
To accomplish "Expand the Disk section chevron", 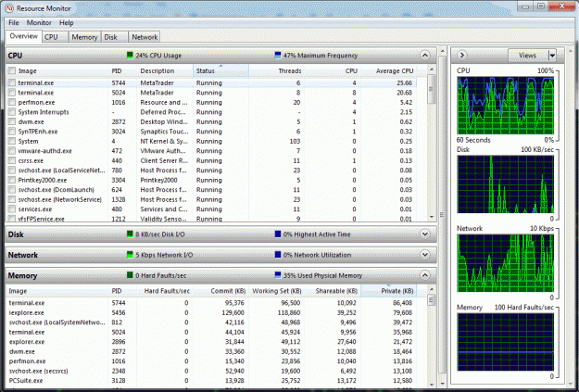I will click(424, 234).
